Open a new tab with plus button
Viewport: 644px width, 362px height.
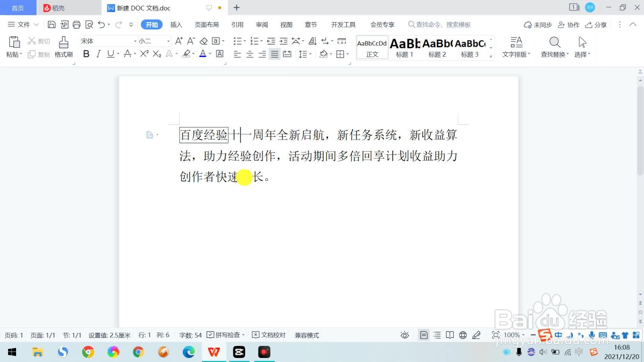237,8
